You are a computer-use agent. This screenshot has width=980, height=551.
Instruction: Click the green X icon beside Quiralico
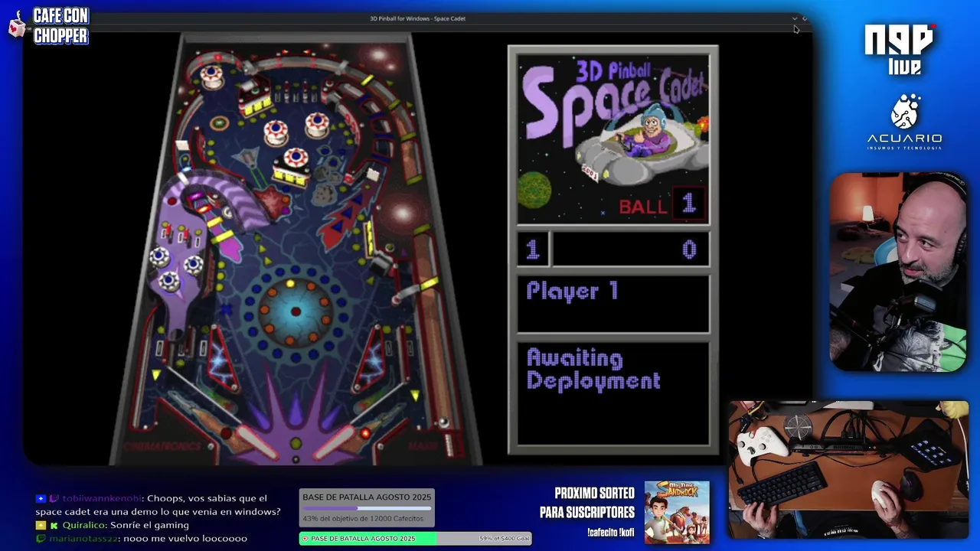pyautogui.click(x=54, y=525)
